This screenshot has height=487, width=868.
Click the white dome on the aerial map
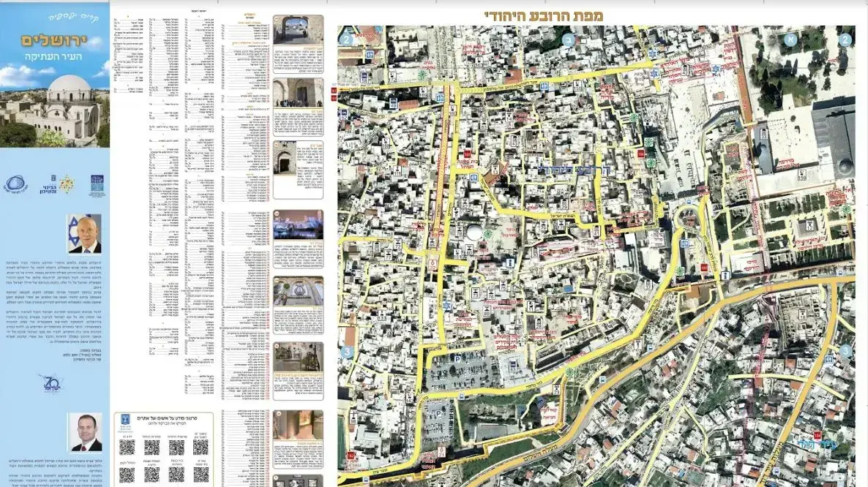coord(474,233)
